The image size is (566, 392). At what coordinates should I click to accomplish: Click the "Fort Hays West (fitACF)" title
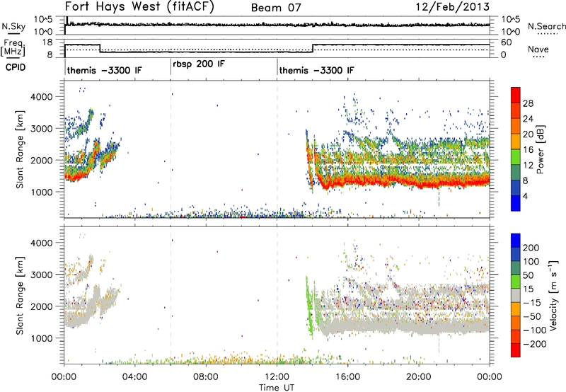139,6
